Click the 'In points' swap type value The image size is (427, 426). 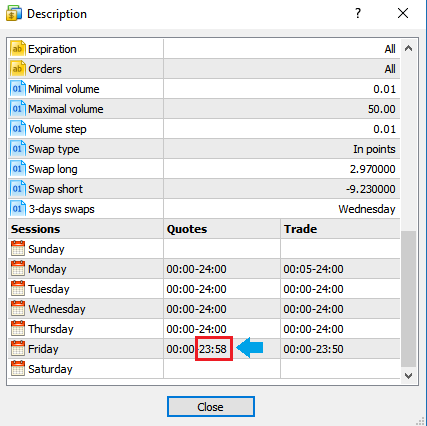click(374, 149)
